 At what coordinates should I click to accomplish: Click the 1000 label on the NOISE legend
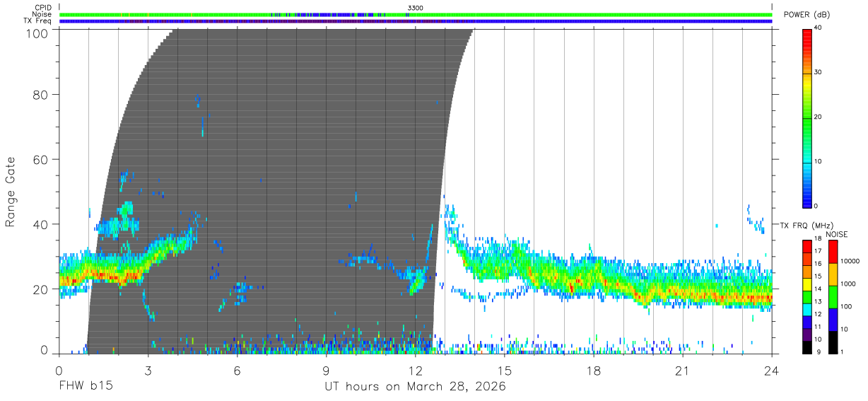point(848,284)
